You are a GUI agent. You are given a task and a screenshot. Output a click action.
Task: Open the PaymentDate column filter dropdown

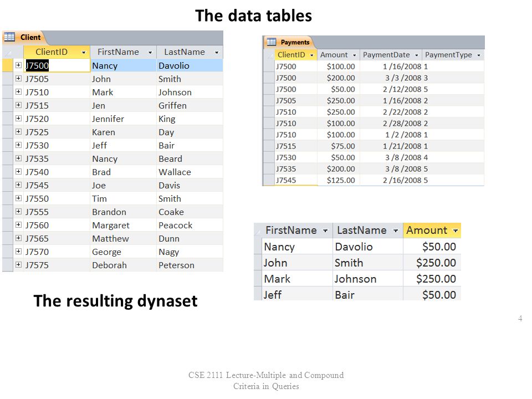417,55
